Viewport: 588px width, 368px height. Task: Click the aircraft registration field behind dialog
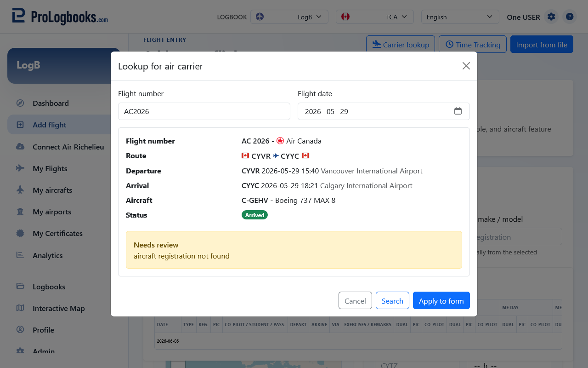520,237
